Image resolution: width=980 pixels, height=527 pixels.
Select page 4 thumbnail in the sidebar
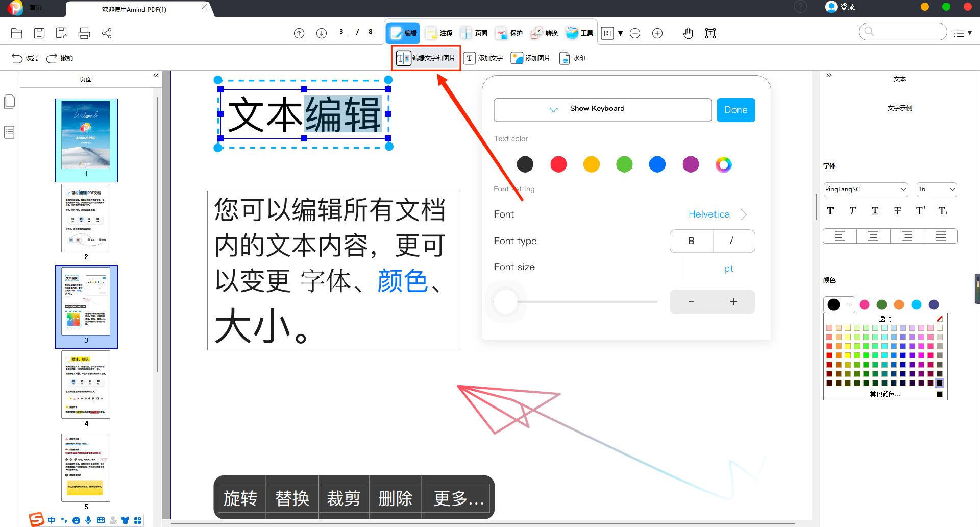point(86,385)
